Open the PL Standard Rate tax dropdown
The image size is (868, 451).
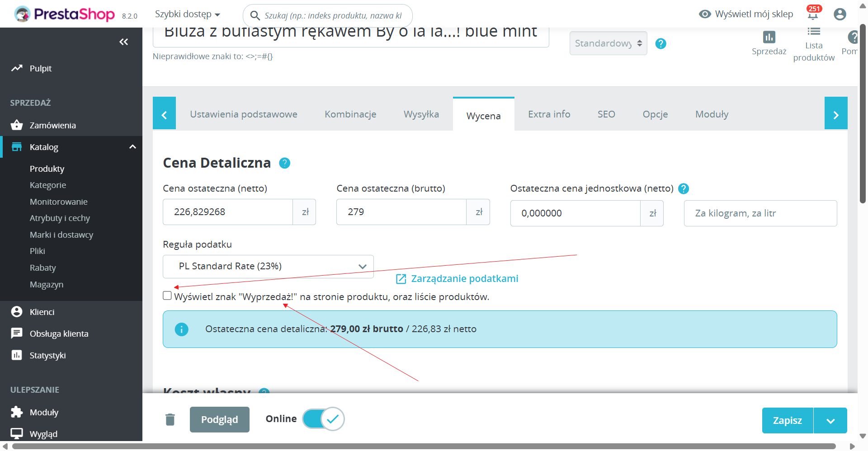268,266
